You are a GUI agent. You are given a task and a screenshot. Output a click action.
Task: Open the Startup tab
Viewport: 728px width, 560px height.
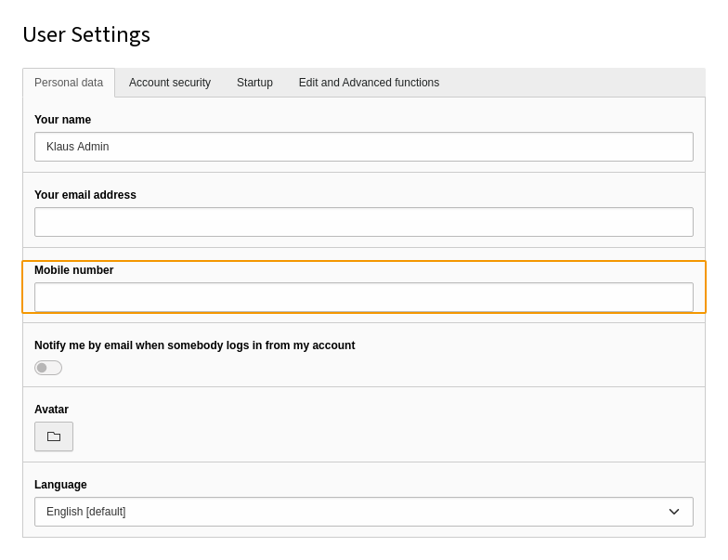tap(254, 83)
